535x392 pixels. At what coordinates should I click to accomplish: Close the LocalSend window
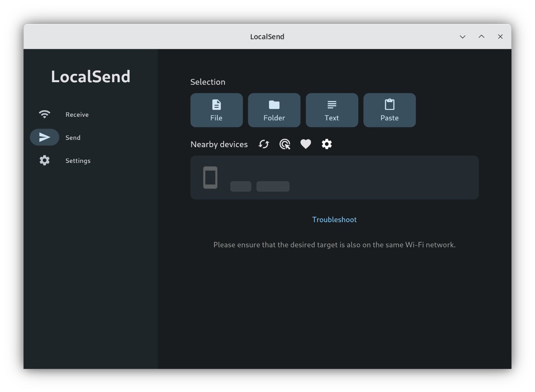pyautogui.click(x=500, y=36)
